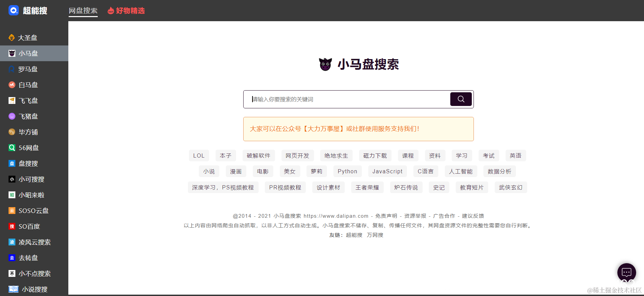Image resolution: width=644 pixels, height=296 pixels.
Task: Click the 大力万事屋 notice banner
Action: tap(358, 129)
